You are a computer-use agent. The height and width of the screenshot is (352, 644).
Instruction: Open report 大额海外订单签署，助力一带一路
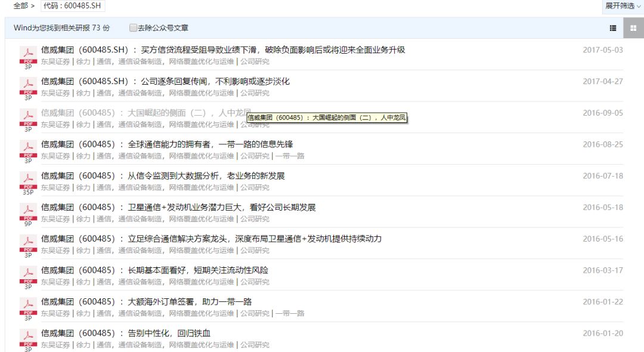[x=146, y=302]
